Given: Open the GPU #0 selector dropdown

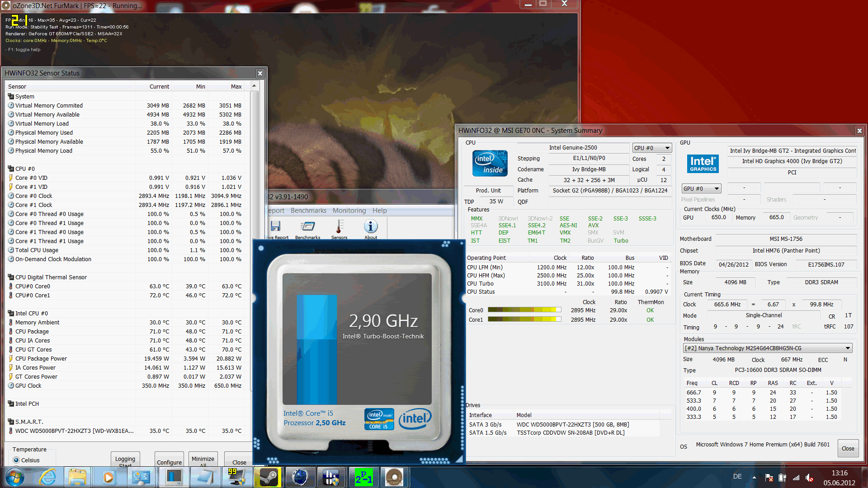Looking at the screenshot, I should tap(701, 188).
